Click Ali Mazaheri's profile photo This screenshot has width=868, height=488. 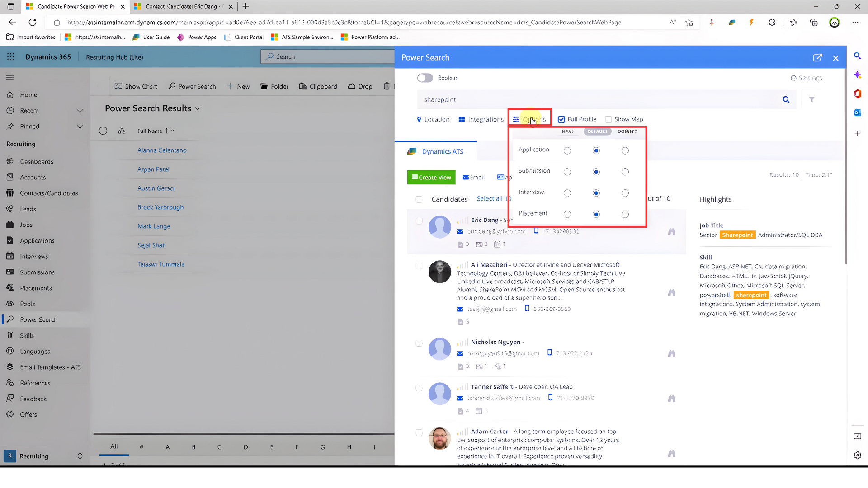[440, 272]
